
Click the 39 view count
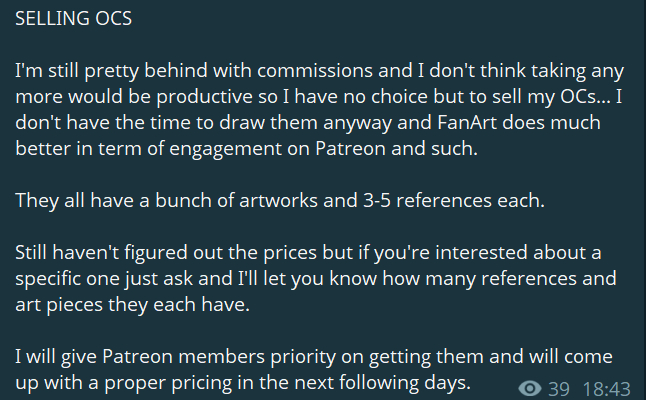point(560,387)
